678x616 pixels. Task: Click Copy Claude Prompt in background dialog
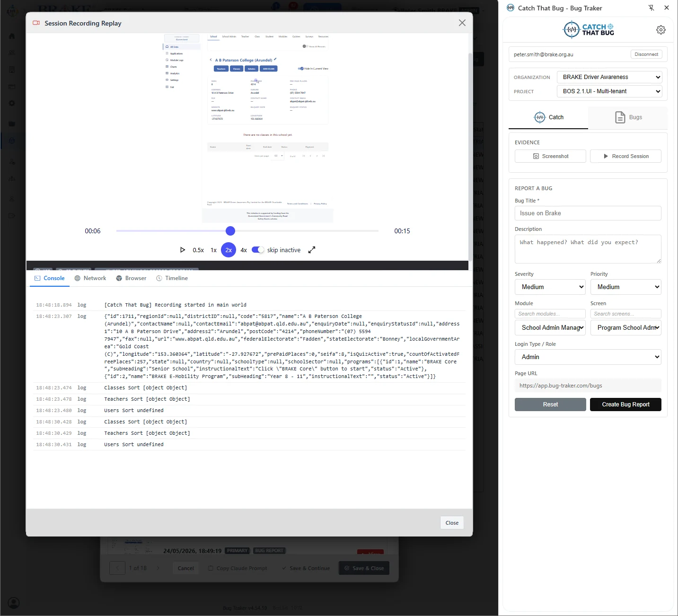click(238, 568)
